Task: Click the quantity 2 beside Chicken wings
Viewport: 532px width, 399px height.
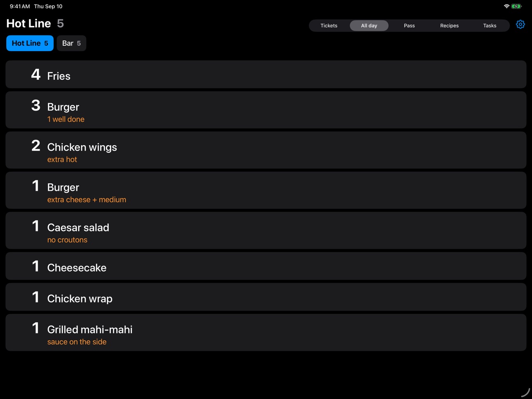Action: 36,146
